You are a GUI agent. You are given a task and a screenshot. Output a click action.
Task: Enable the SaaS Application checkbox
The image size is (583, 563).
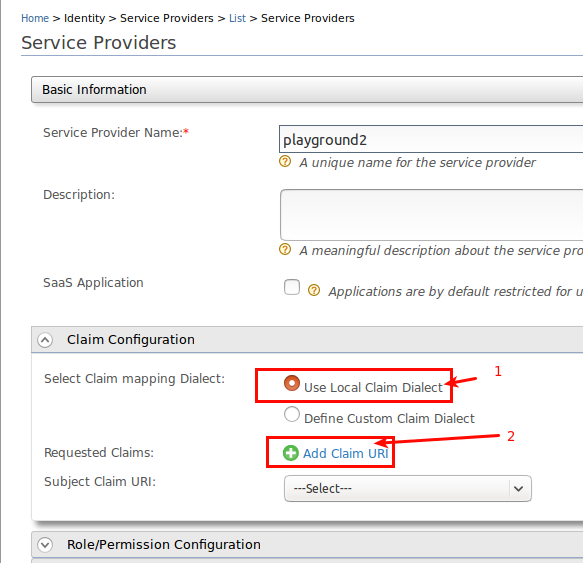pyautogui.click(x=292, y=287)
